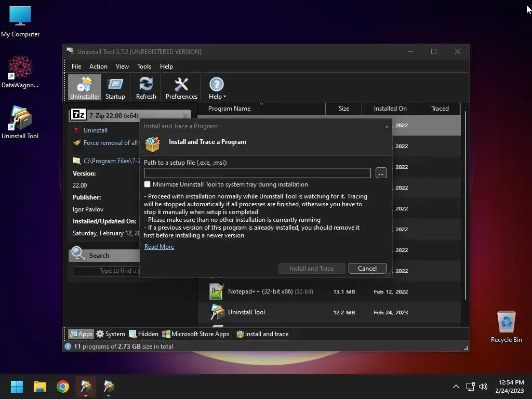The width and height of the screenshot is (532, 399).
Task: Click the Type to find search field
Action: (106, 271)
